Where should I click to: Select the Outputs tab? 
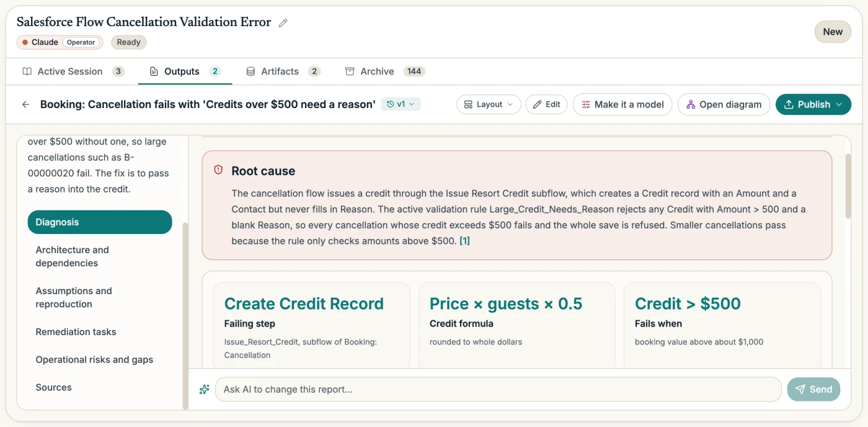click(x=185, y=71)
